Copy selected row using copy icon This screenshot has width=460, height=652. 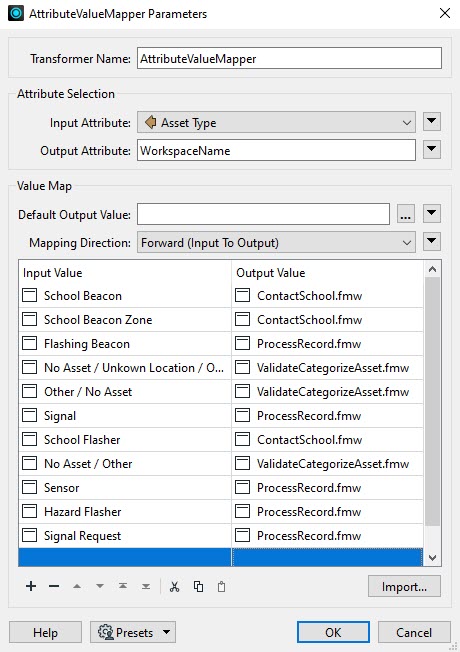(x=198, y=586)
